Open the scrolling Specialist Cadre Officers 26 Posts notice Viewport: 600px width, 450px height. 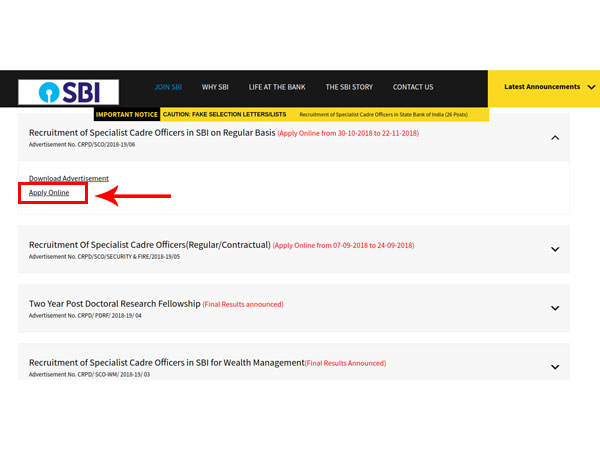click(x=383, y=114)
